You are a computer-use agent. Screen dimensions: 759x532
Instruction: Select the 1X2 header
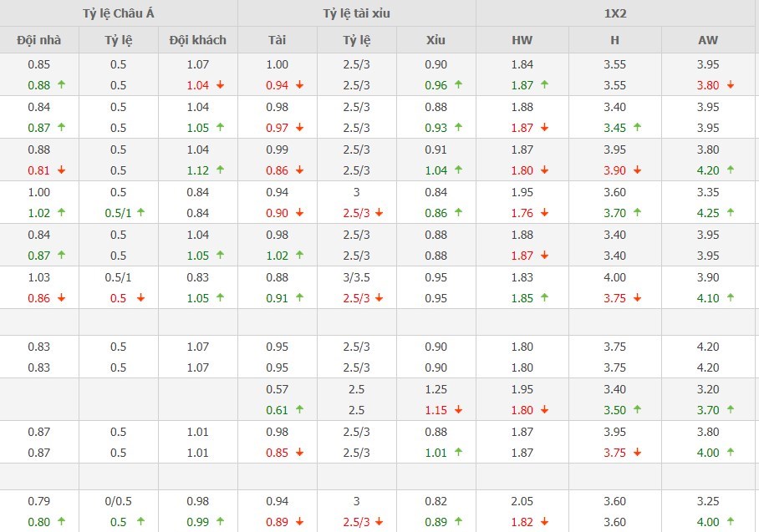tap(617, 13)
